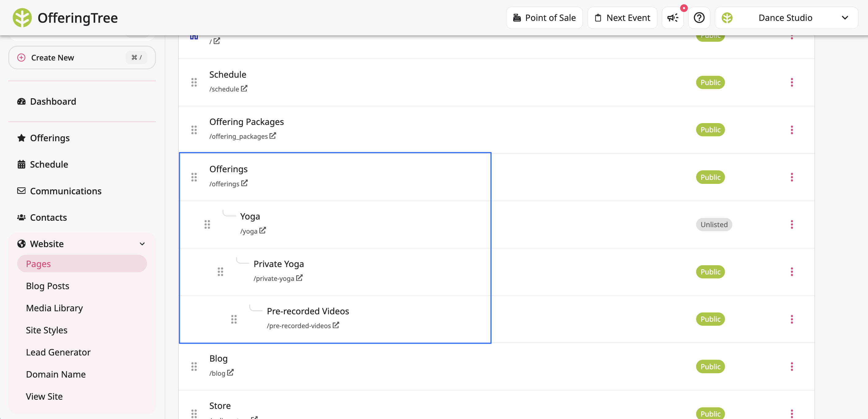
Task: Grab the drag handle for Store page
Action: tap(194, 413)
